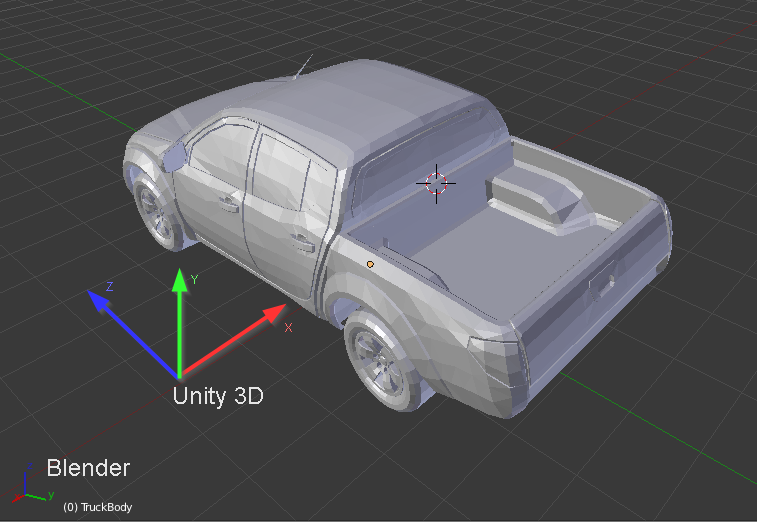Click the 3D cursor crosshair on the truck
The image size is (757, 522).
436,183
